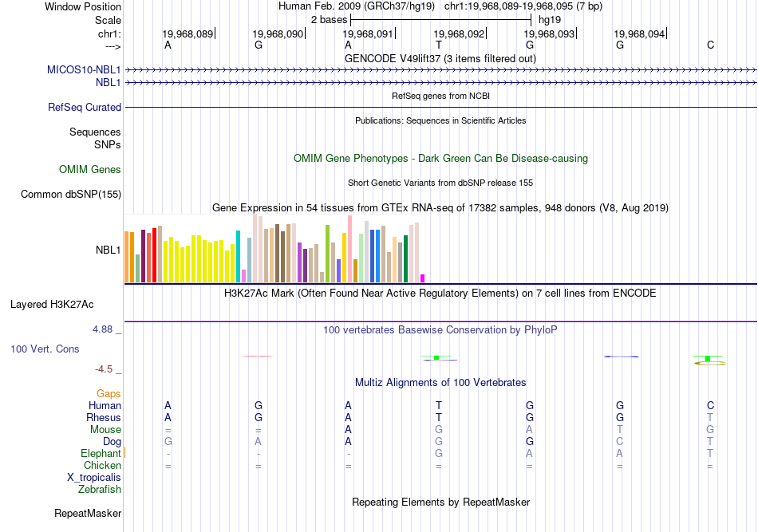758x532 pixels.
Task: Click the Human row base T
Action: coord(439,405)
